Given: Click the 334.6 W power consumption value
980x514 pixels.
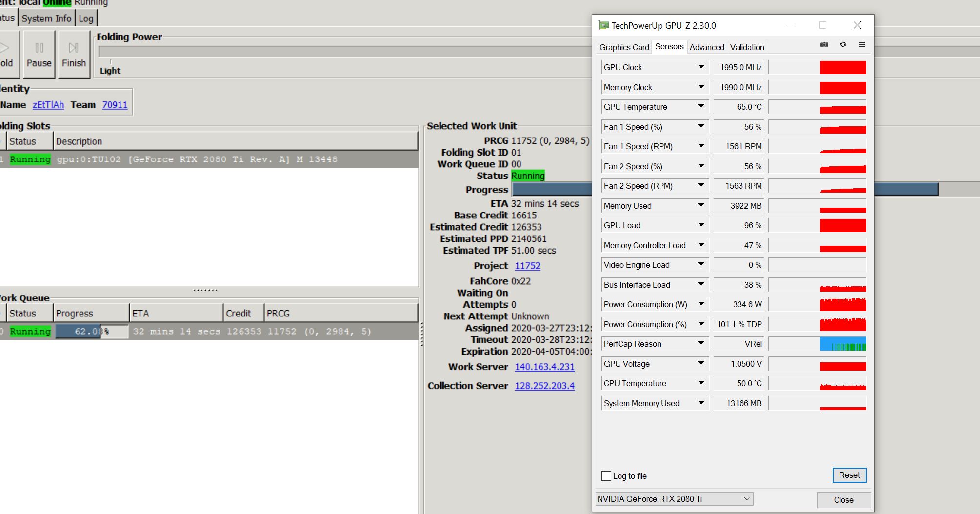Looking at the screenshot, I should (739, 304).
